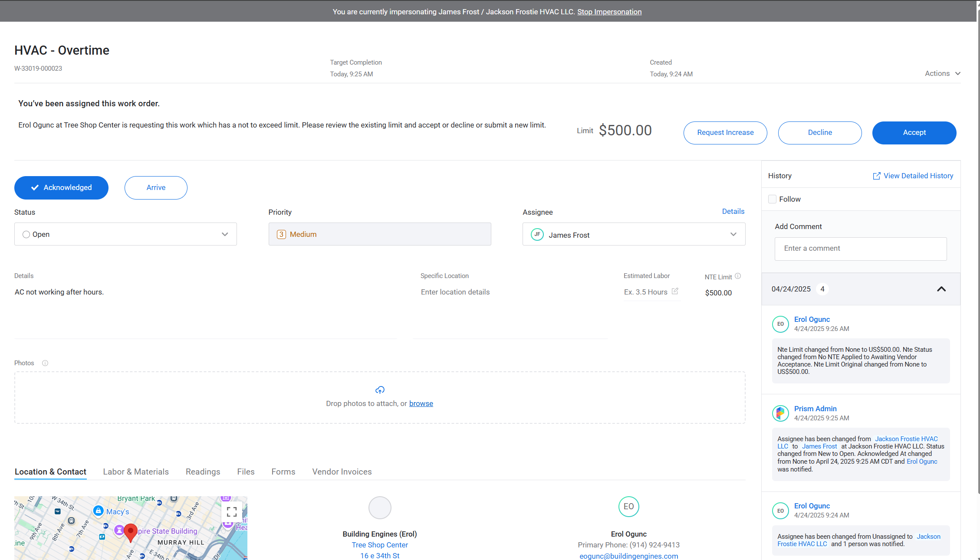This screenshot has height=560, width=980.
Task: Click the Stop Impersonation link
Action: 609,12
